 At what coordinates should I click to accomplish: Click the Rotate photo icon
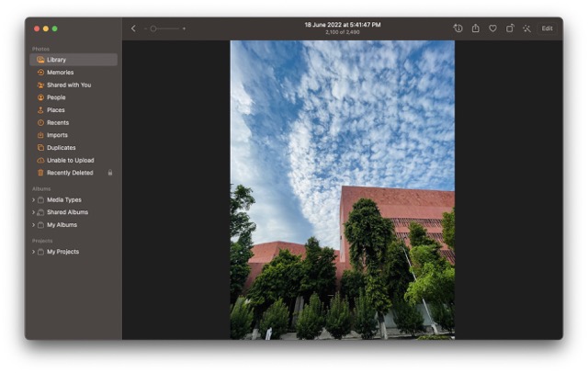click(510, 28)
